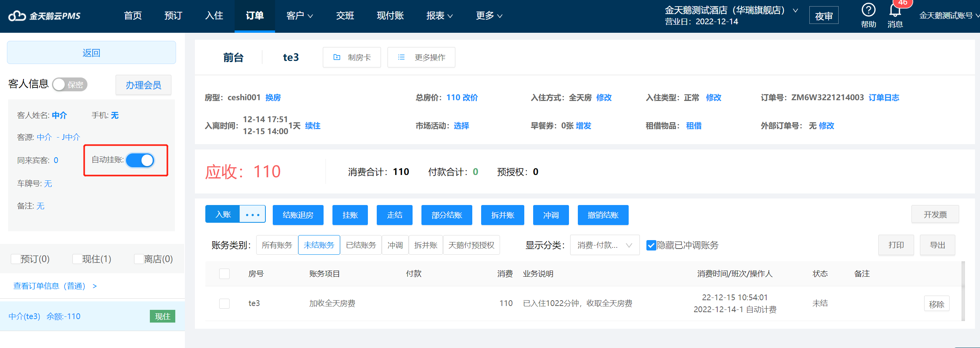The height and width of the screenshot is (348, 980).
Task: Click the blue 冲调 button
Action: coord(551,215)
